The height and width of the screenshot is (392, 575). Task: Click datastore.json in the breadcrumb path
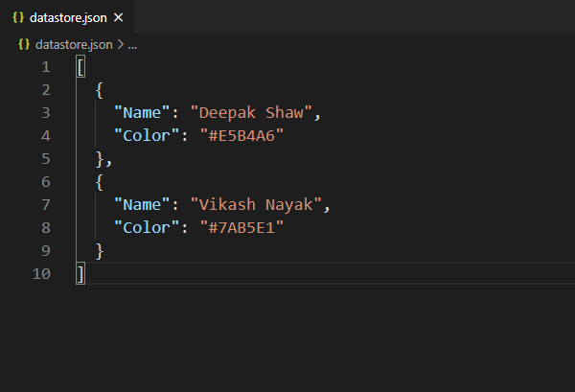point(73,44)
